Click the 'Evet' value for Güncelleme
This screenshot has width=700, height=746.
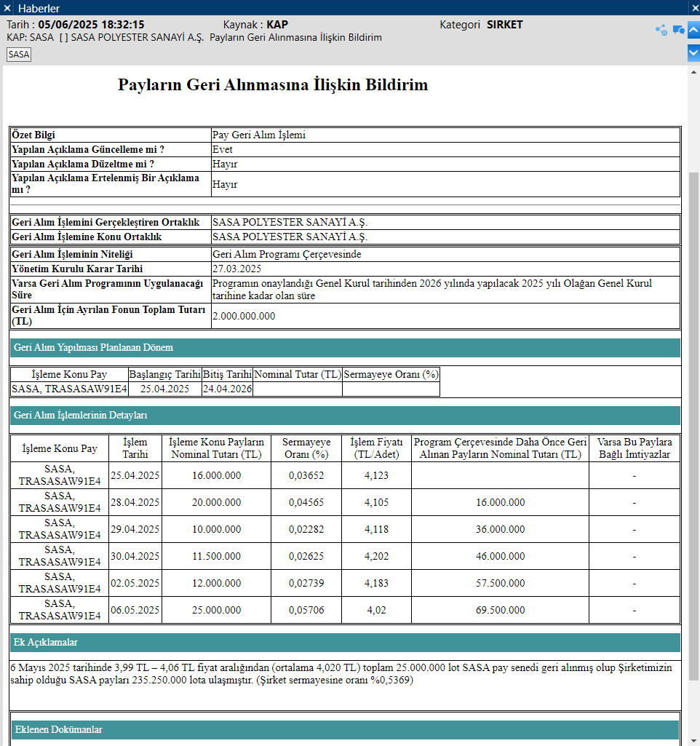[x=445, y=149]
